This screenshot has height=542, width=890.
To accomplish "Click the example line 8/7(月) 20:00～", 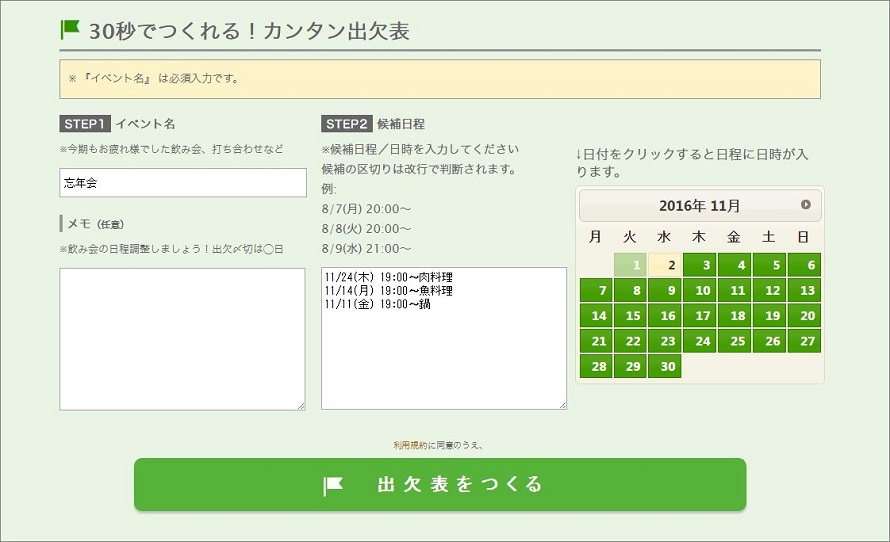I will pyautogui.click(x=366, y=209).
